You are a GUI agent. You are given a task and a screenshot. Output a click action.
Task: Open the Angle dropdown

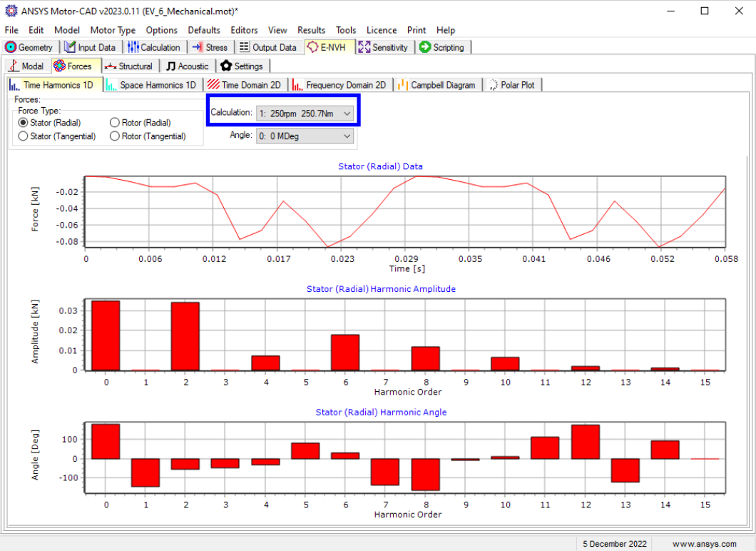pyautogui.click(x=305, y=136)
